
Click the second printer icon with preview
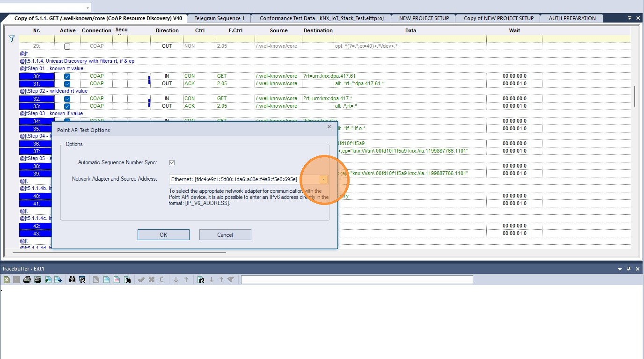coord(37,280)
